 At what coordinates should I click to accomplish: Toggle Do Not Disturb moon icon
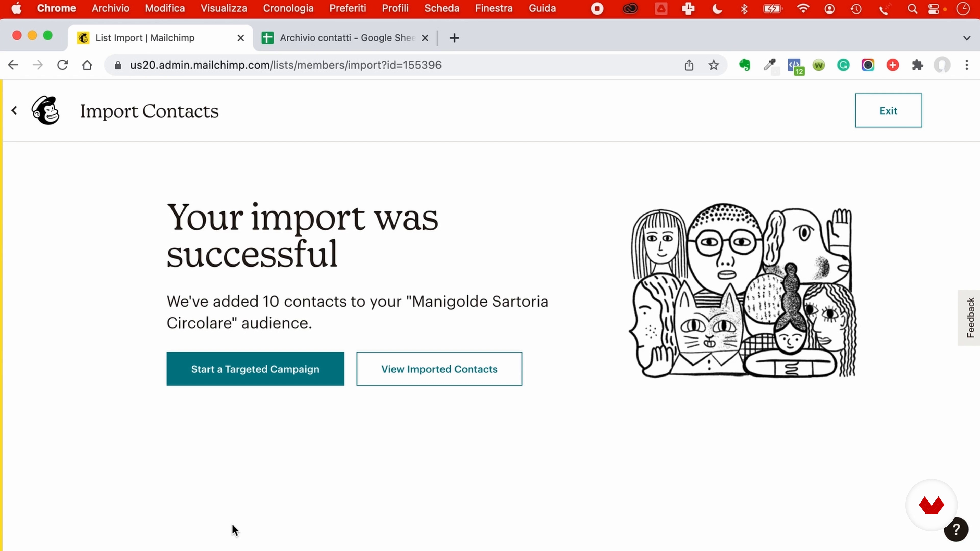coord(717,8)
